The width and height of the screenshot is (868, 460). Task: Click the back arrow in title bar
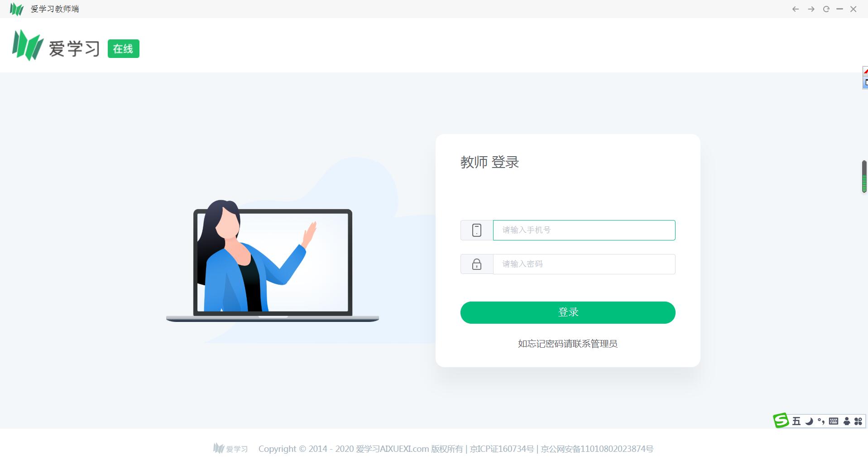(x=796, y=9)
